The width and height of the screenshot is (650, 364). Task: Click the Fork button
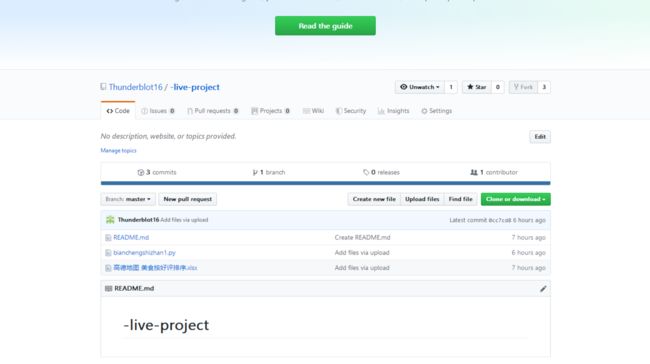click(x=523, y=87)
